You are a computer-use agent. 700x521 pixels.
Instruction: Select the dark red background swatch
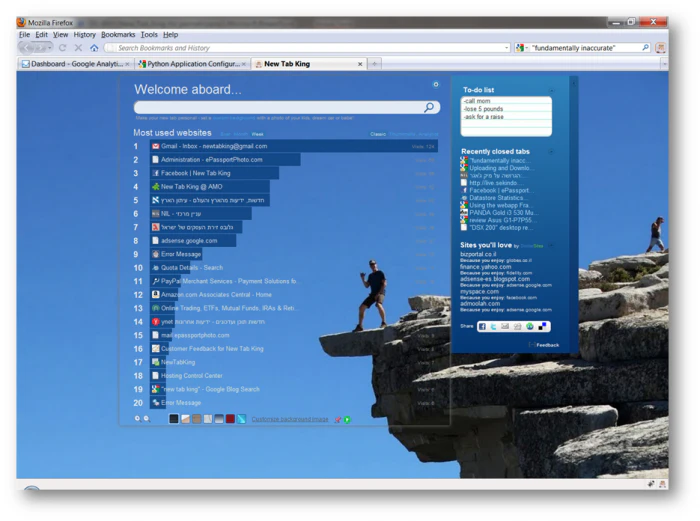(230, 419)
